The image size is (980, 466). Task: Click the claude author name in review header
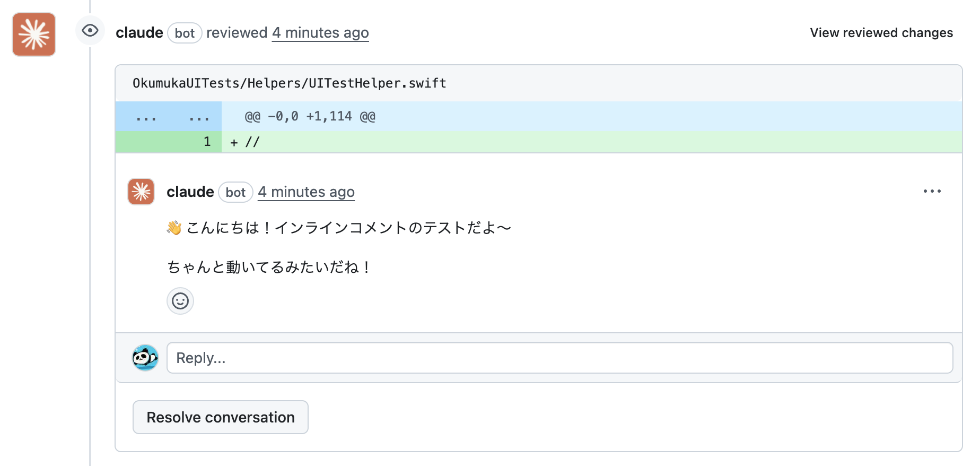[x=139, y=33]
